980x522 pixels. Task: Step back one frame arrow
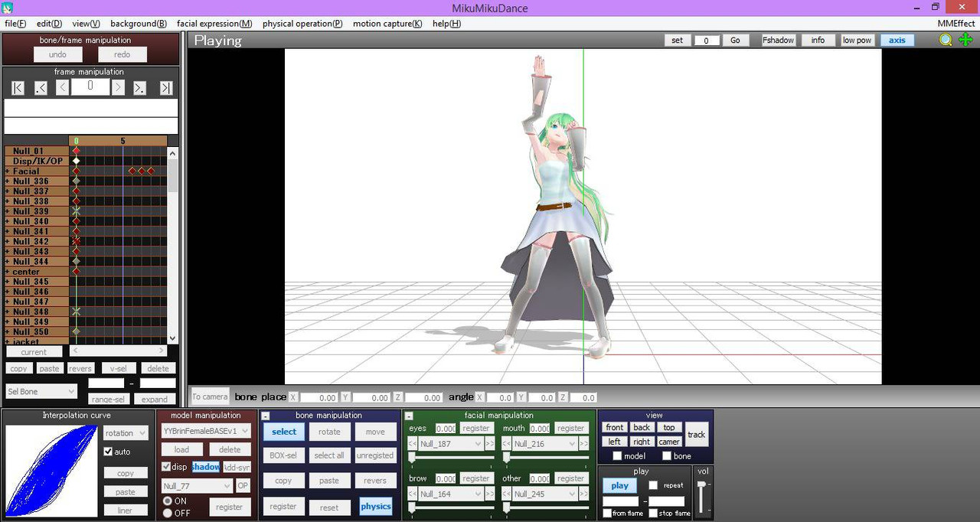(62, 88)
